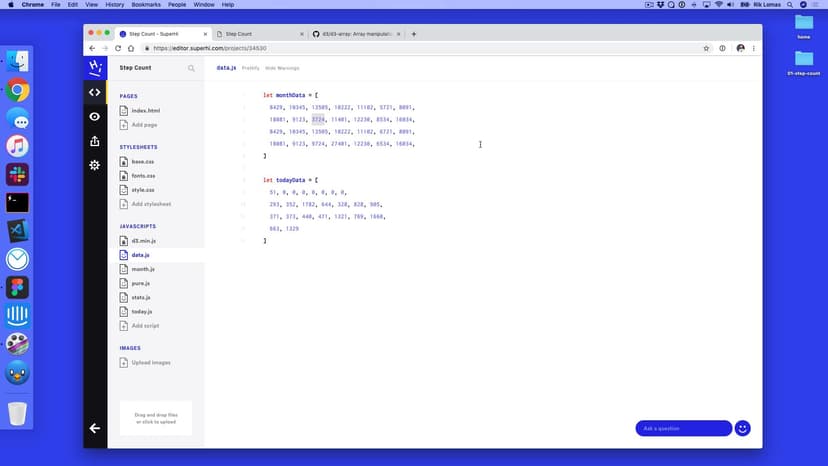
Task: Click Upload images under Images
Action: point(151,362)
